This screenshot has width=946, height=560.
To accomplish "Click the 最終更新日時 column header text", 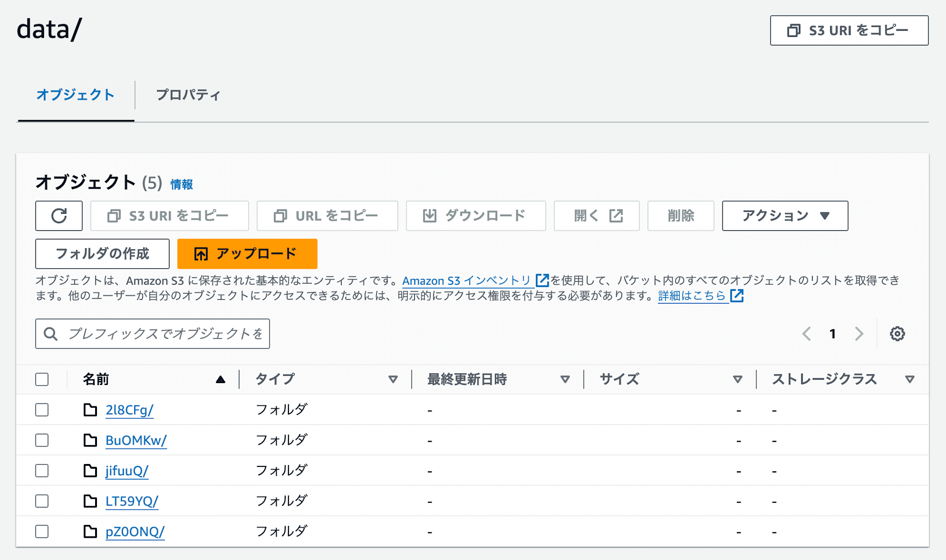I will coord(467,379).
